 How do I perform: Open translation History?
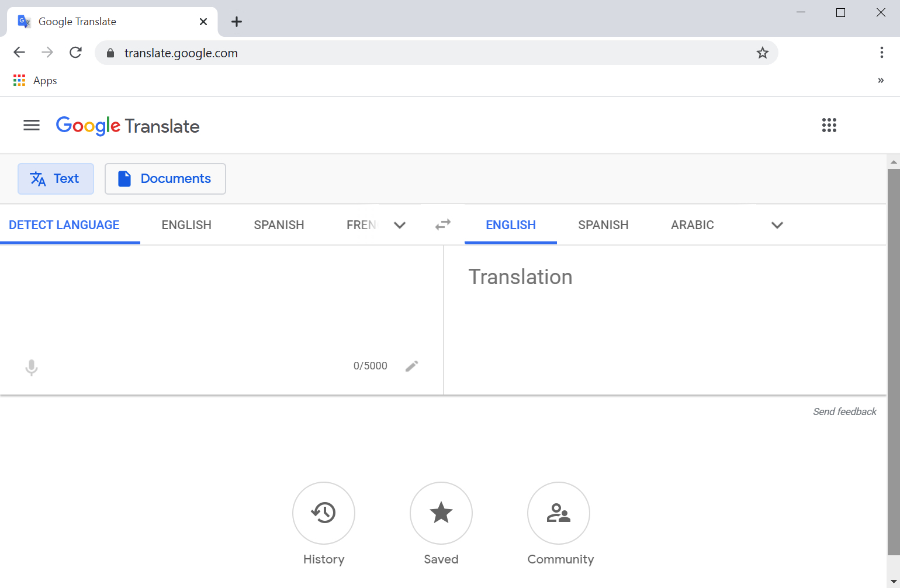click(x=324, y=513)
